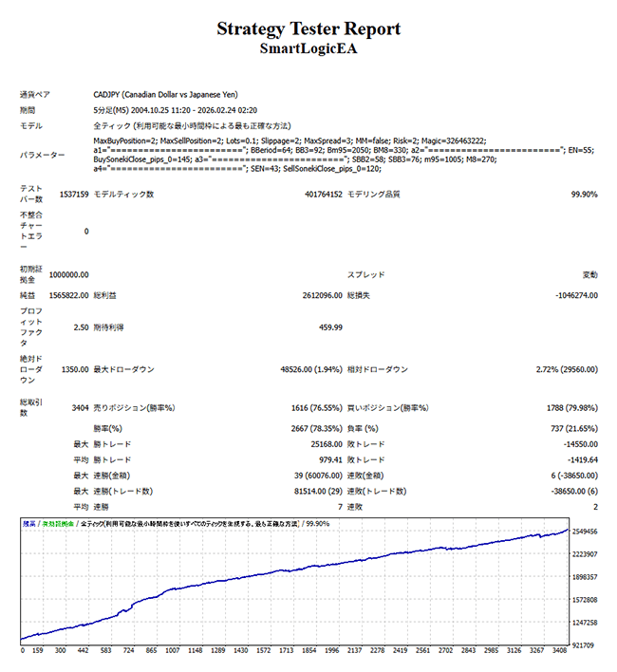Screen dimensions: 617x672
Task: Click the net profit 1565822.00 value
Action: (x=68, y=297)
